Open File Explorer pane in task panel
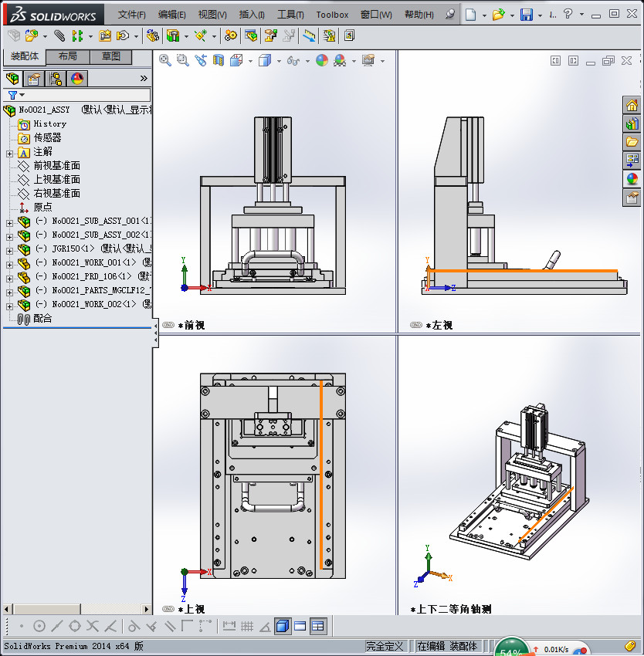This screenshot has height=656, width=644. tap(632, 141)
